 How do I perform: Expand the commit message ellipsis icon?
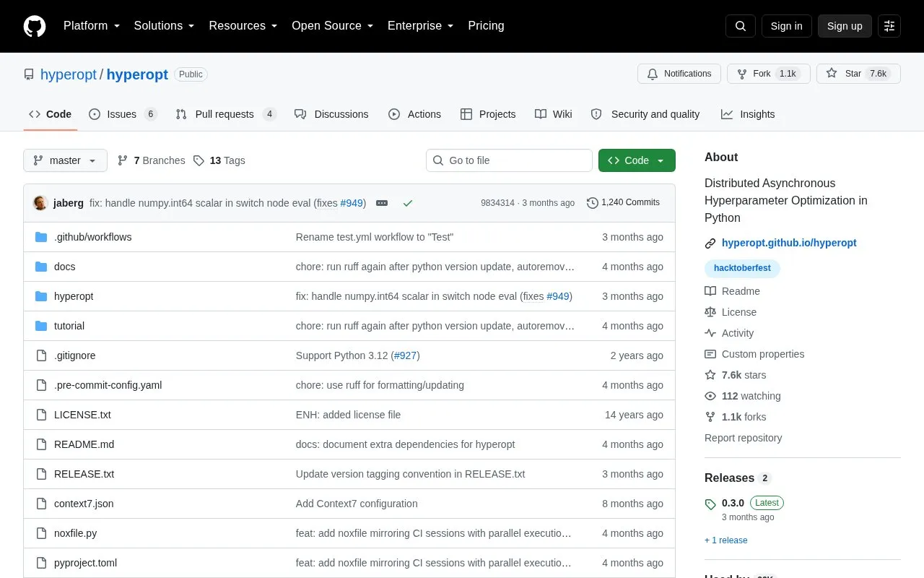[x=382, y=203]
